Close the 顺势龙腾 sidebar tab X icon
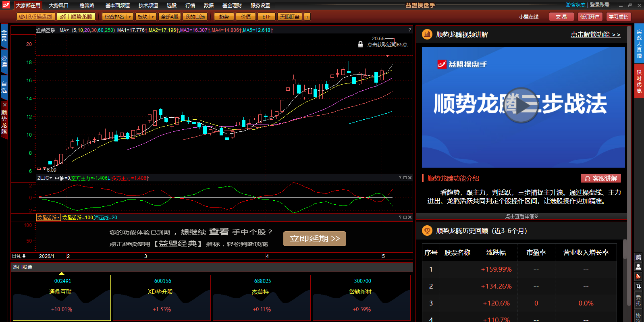 [4, 105]
